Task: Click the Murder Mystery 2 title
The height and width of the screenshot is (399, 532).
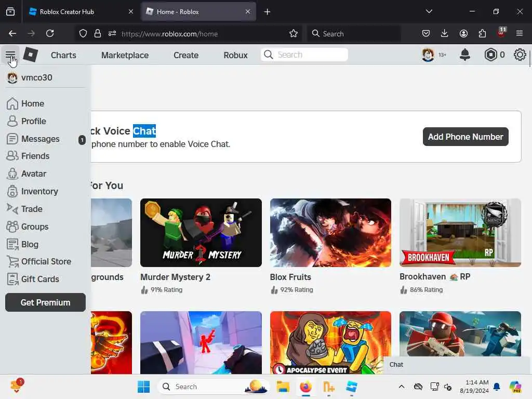Action: [x=175, y=277]
